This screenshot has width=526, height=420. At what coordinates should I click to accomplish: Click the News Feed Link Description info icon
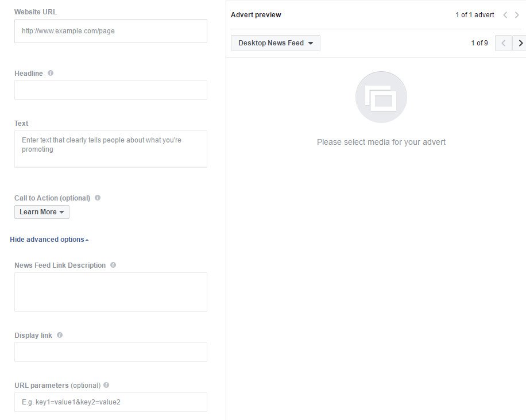coord(113,265)
